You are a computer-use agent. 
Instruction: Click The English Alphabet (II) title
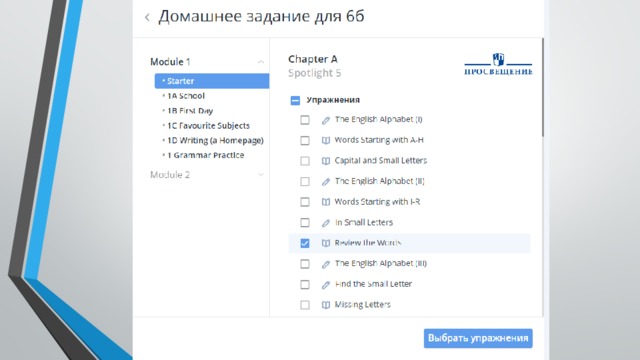coord(380,181)
